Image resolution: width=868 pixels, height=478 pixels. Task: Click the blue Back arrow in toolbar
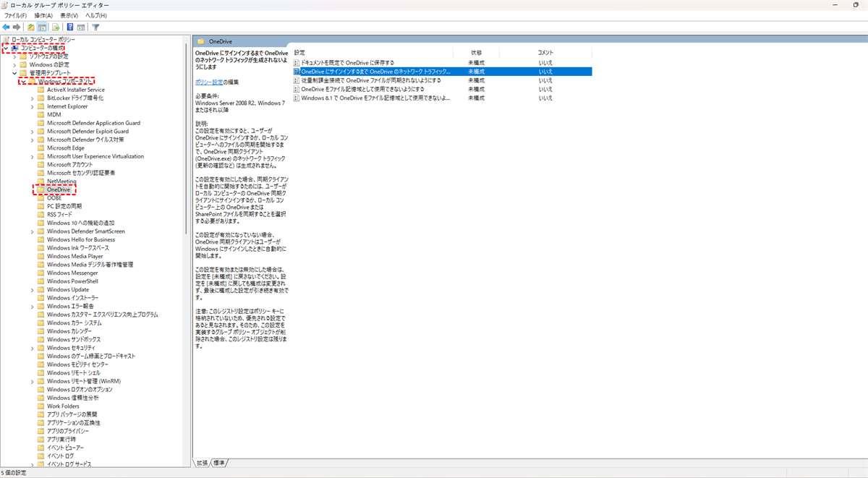click(x=7, y=27)
